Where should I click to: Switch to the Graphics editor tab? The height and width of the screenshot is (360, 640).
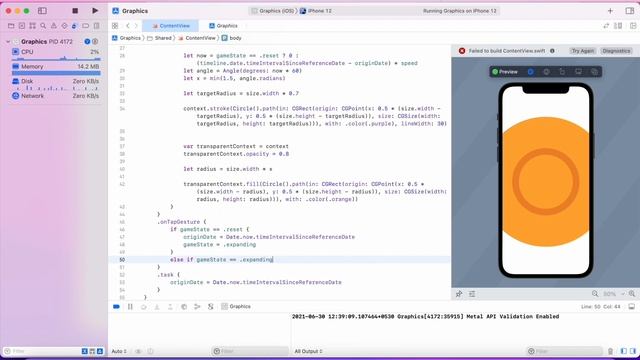223,26
